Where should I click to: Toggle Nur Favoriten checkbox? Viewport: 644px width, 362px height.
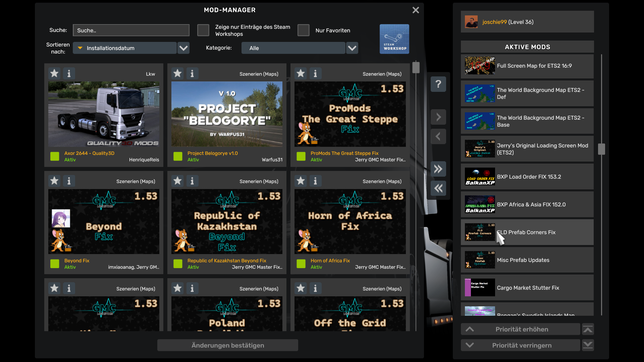[x=303, y=30]
